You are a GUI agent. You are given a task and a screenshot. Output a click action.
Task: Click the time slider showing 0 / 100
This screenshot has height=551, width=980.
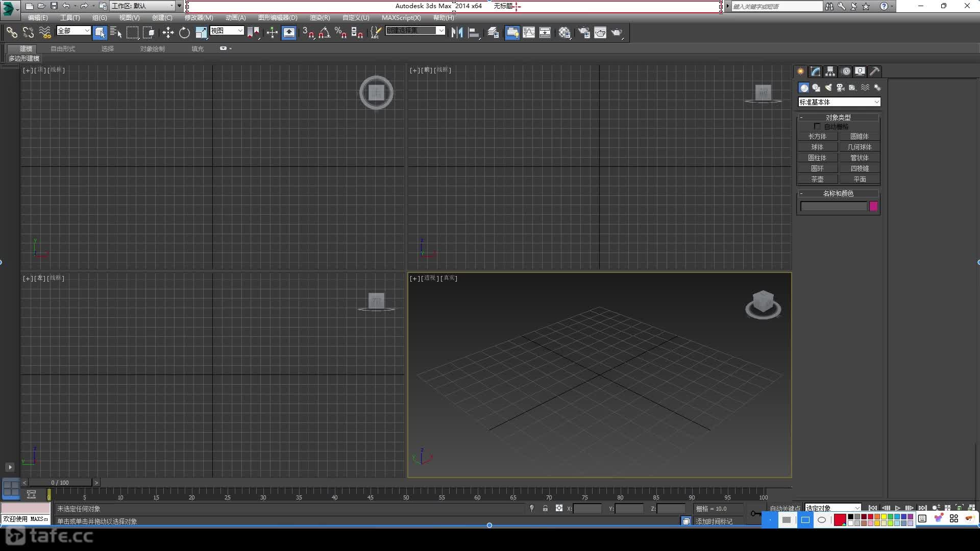60,482
